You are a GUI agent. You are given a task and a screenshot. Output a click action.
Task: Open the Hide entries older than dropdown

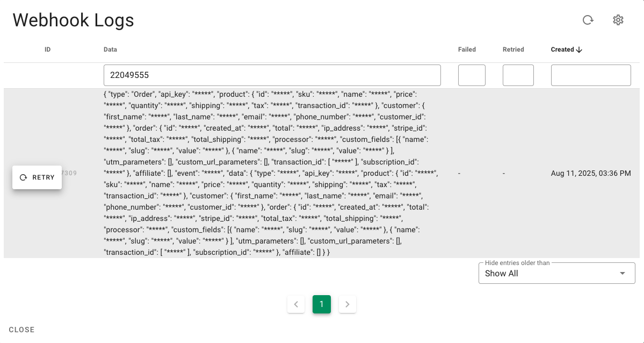point(557,273)
